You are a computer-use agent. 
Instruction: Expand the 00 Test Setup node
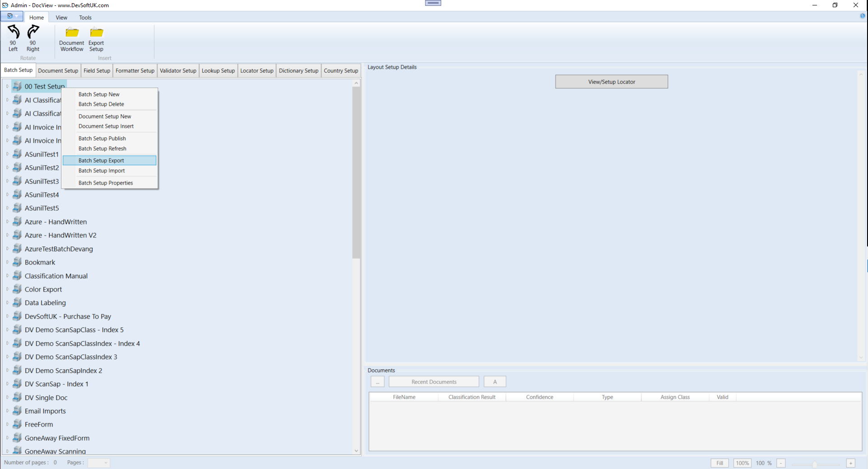(7, 86)
